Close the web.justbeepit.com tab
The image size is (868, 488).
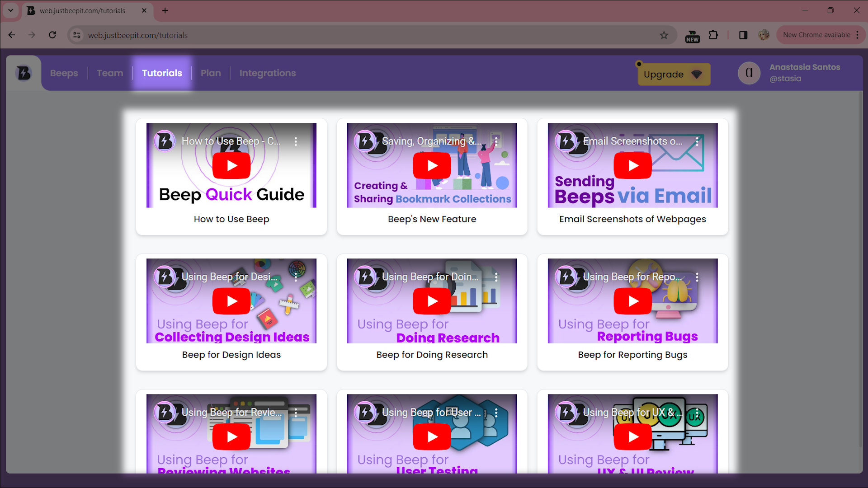(144, 10)
